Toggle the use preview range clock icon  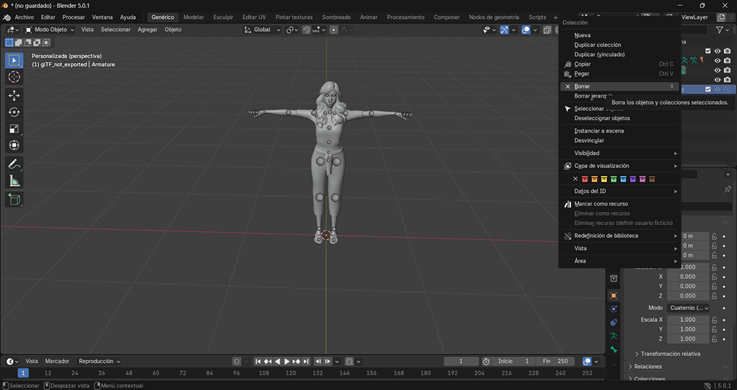pyautogui.click(x=486, y=361)
